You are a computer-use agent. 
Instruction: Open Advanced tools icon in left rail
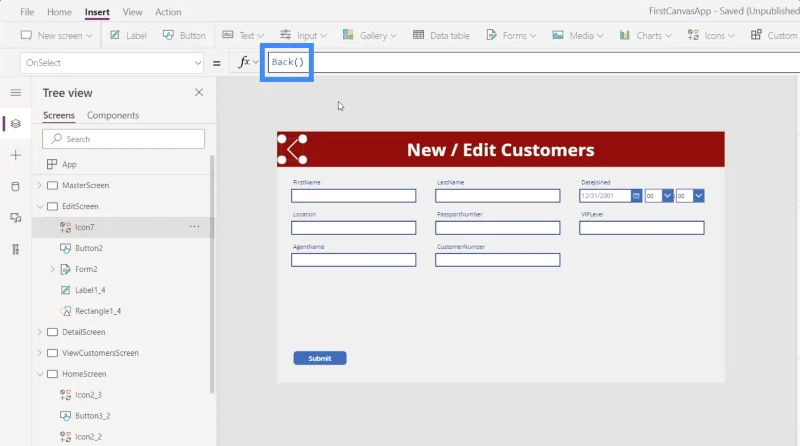tap(16, 249)
